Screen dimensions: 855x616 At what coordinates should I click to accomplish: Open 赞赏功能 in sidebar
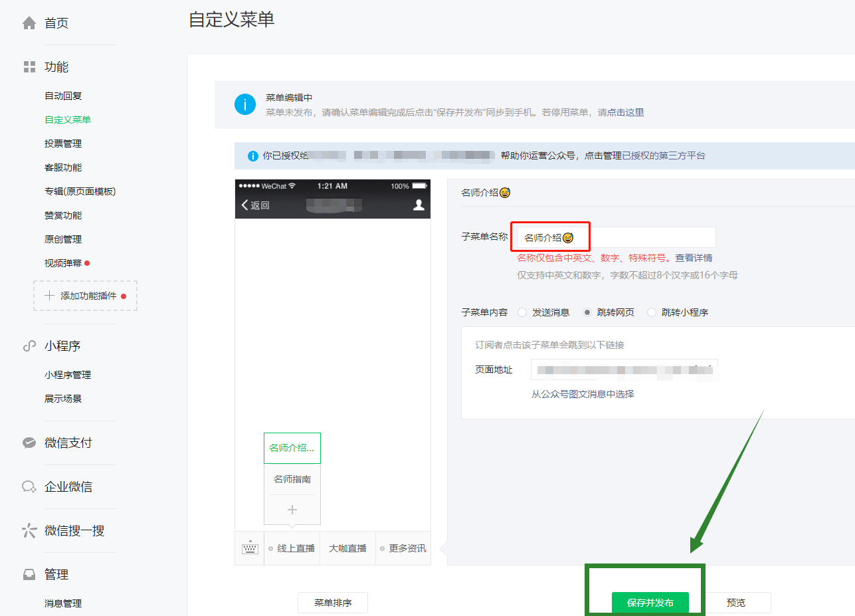coord(63,215)
